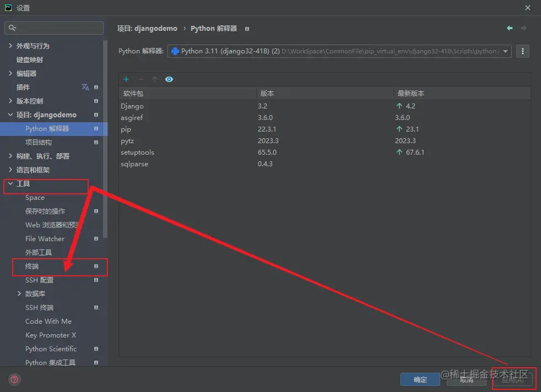The image size is (541, 392).
Task: Click the 取消 button
Action: coord(467,379)
